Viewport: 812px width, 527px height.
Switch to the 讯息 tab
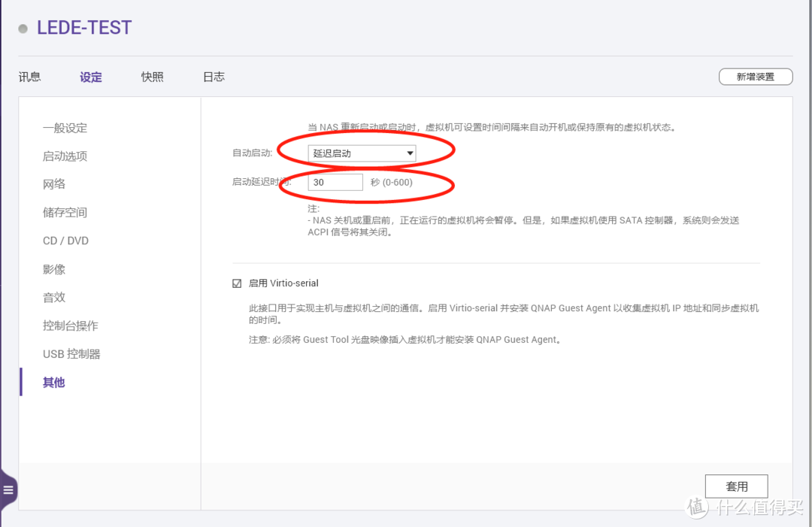coord(29,76)
